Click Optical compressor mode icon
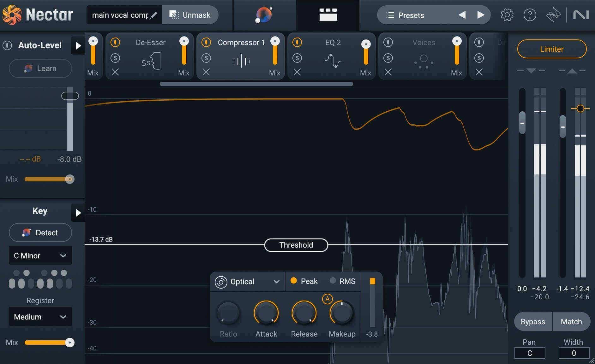Screen dimensions: 595x364 [221, 282]
